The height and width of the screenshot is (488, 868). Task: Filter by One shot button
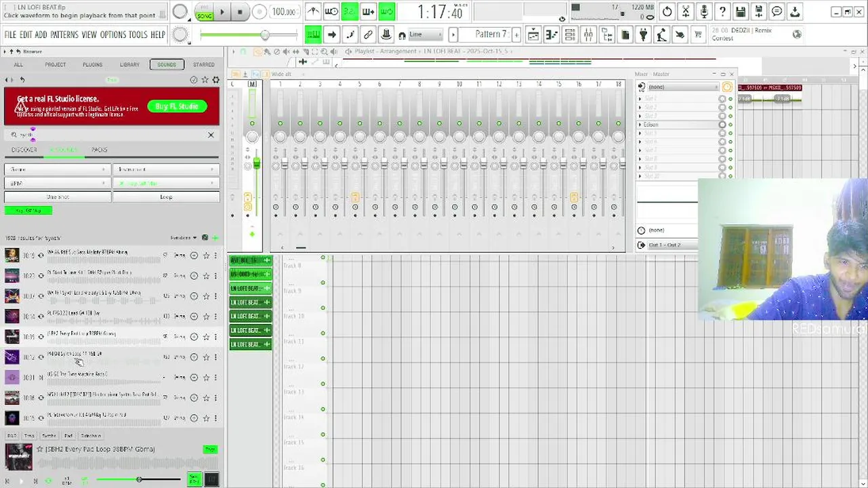point(58,197)
